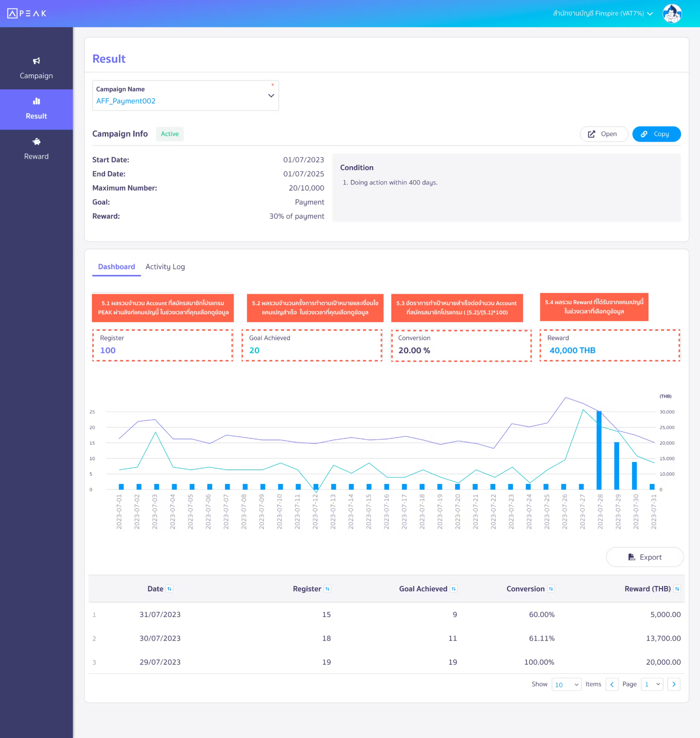
Task: Click the tall bar at 2023-07-28
Action: [599, 450]
